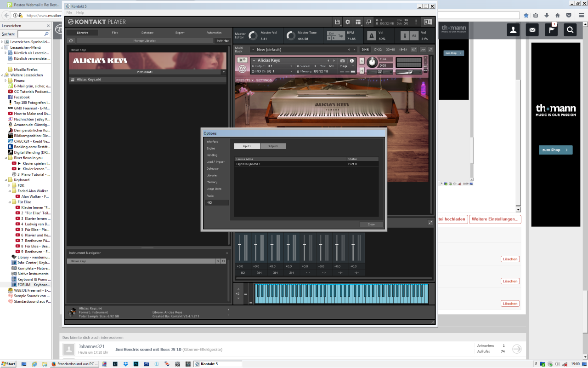Open forum search magnifier icon
588x368 pixels.
point(570,30)
